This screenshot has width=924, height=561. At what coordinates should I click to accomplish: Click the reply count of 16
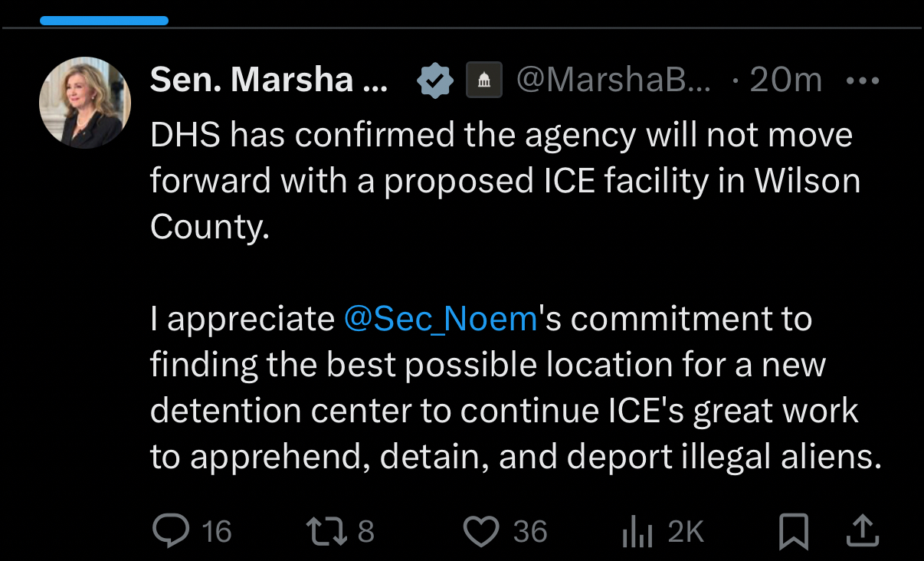pyautogui.click(x=217, y=531)
